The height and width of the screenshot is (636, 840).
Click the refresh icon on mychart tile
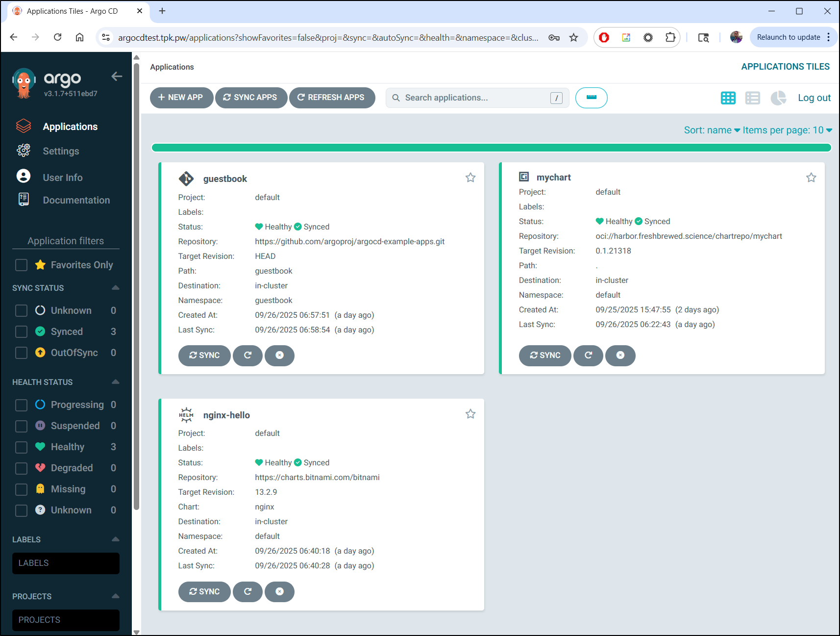tap(588, 356)
